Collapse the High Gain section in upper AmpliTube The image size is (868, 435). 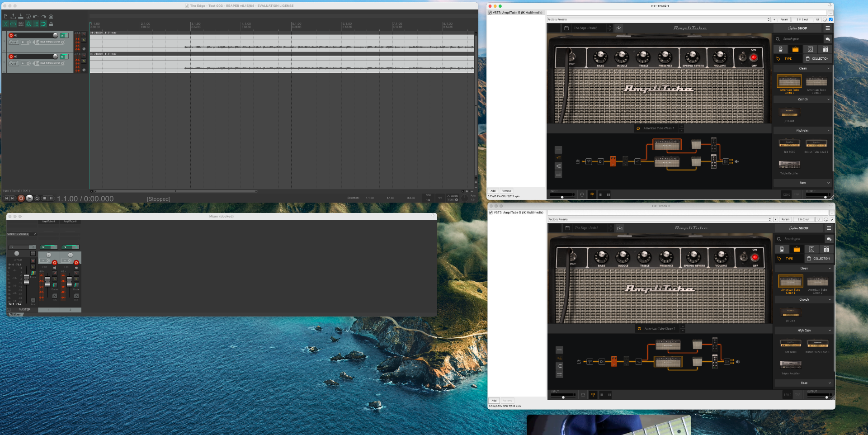[x=803, y=131]
